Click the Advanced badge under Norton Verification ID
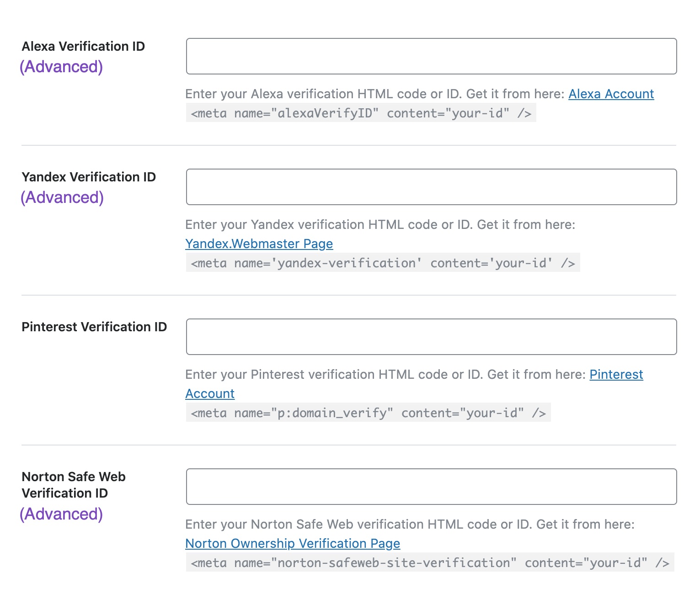 (61, 514)
